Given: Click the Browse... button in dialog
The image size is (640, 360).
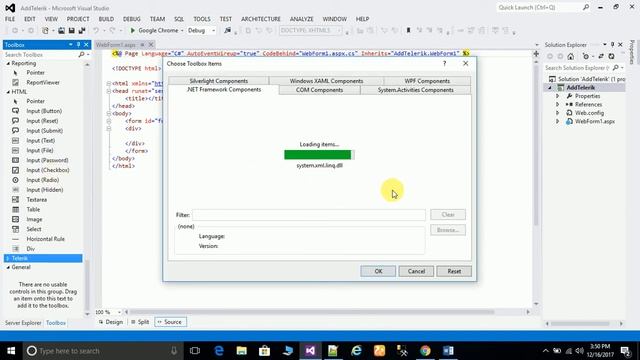Looking at the screenshot, I should [x=448, y=230].
